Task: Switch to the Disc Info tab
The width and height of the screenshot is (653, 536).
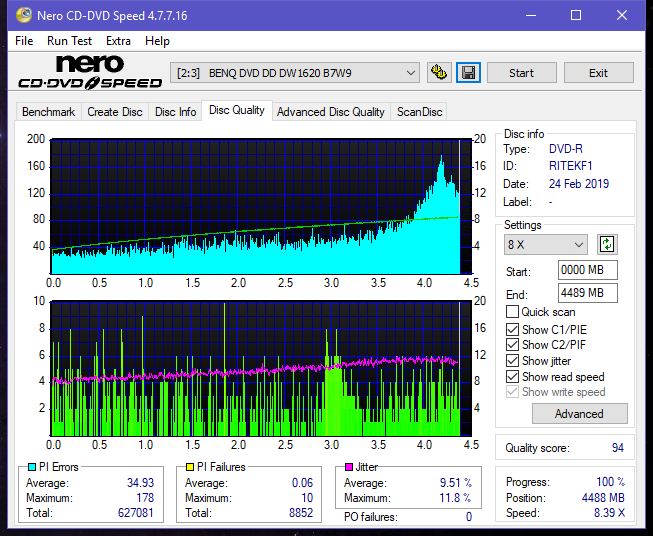Action: point(175,112)
